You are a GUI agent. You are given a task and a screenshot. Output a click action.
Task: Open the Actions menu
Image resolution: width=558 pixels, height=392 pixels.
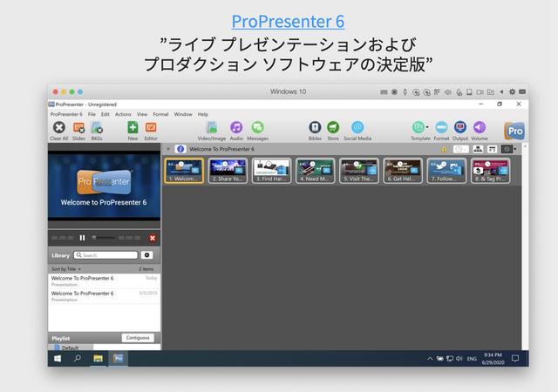tap(123, 114)
